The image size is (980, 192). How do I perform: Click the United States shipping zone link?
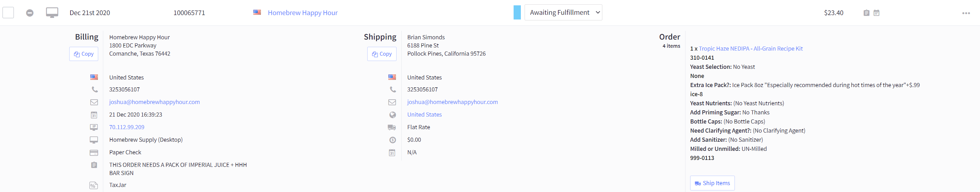click(424, 114)
